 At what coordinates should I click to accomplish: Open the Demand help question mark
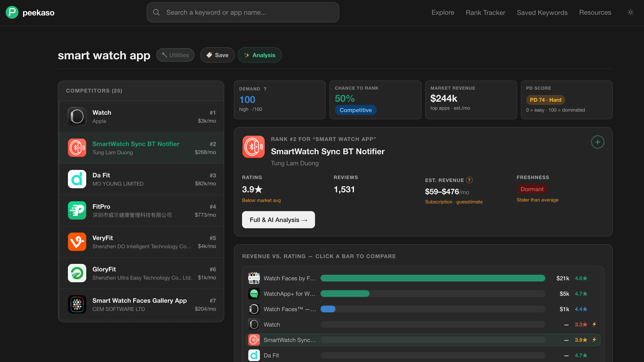click(265, 89)
